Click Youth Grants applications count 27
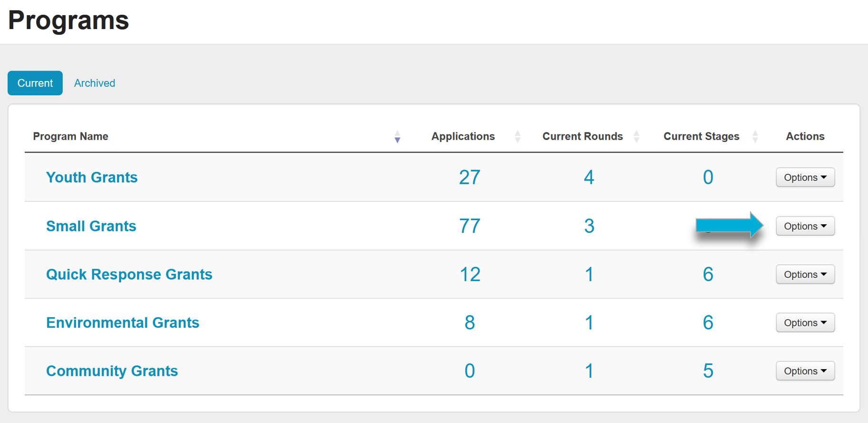The height and width of the screenshot is (423, 868). (470, 178)
